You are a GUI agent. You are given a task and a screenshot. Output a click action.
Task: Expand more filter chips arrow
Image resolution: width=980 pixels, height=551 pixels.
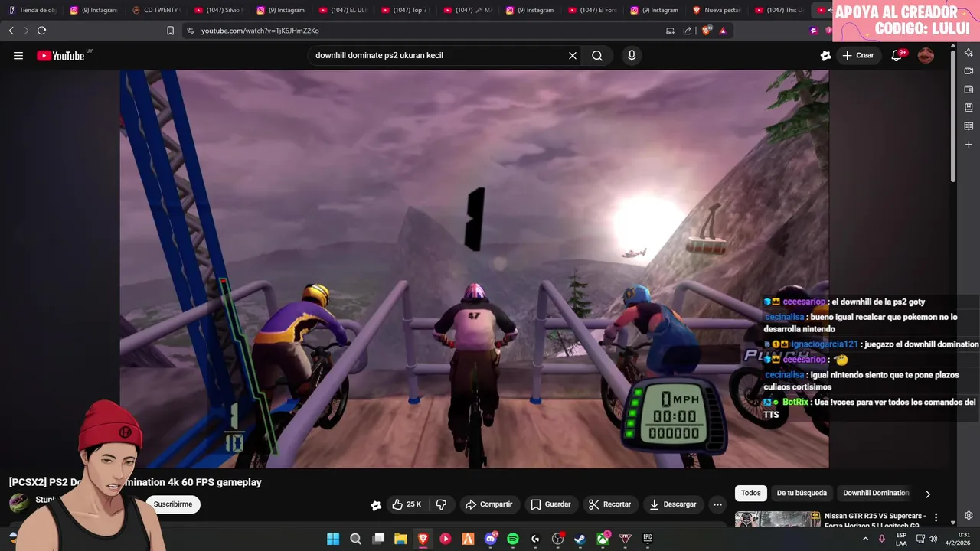(x=928, y=494)
